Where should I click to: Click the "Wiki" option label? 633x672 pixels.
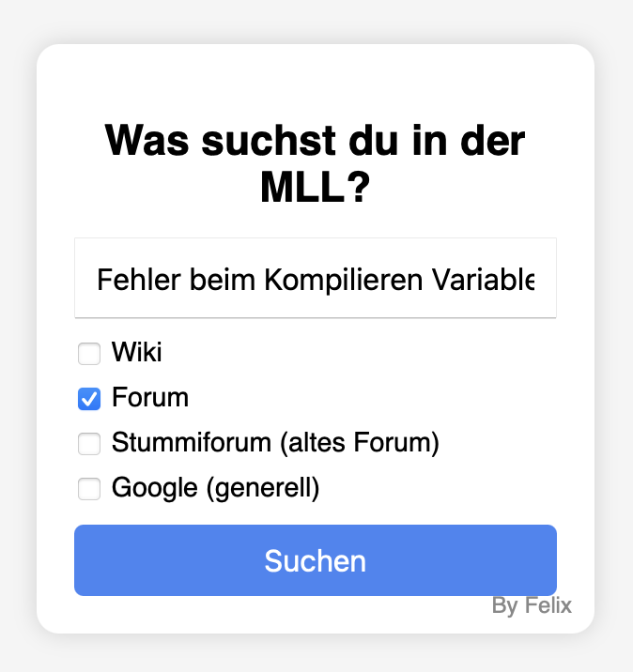137,353
